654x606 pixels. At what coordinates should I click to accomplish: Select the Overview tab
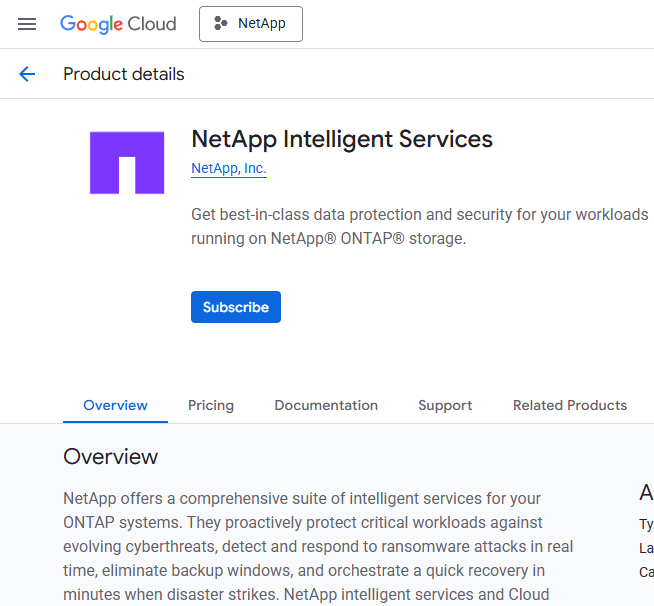(115, 405)
